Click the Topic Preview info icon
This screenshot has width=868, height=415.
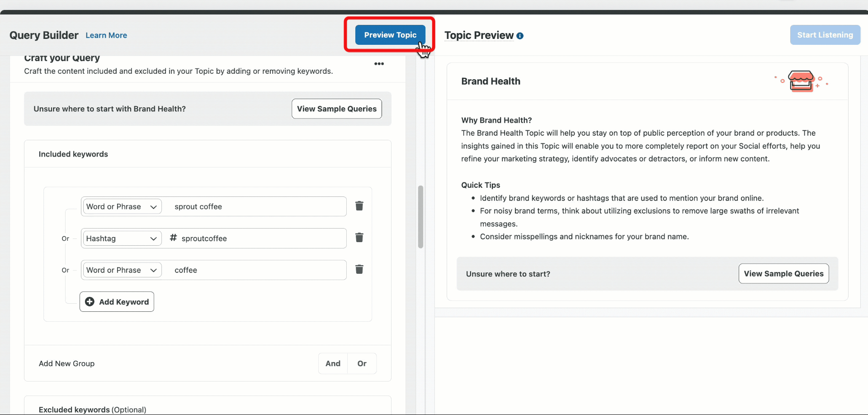tap(520, 36)
